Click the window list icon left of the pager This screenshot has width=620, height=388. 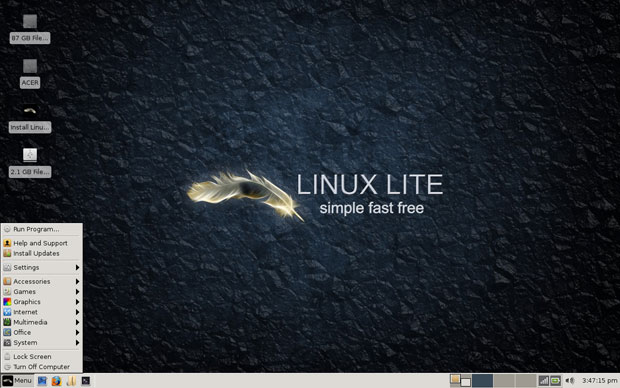click(460, 380)
